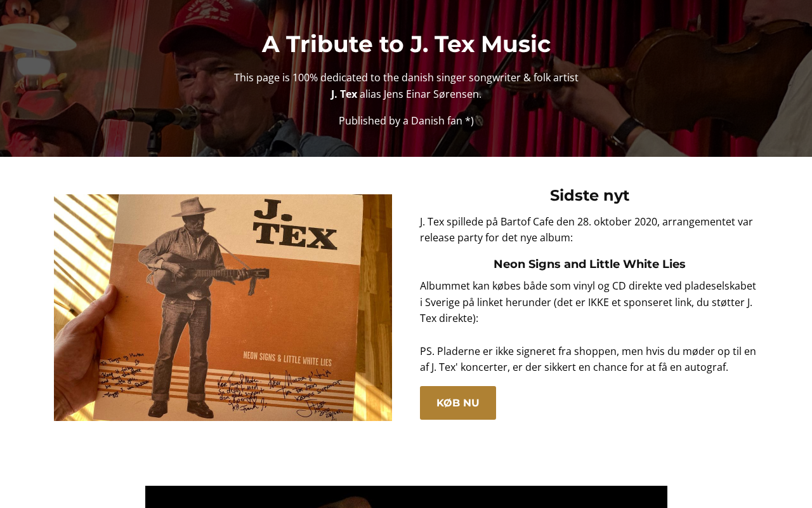Click the bold 'J. Tex' name in the intro
This screenshot has width=812, height=508.
(344, 94)
